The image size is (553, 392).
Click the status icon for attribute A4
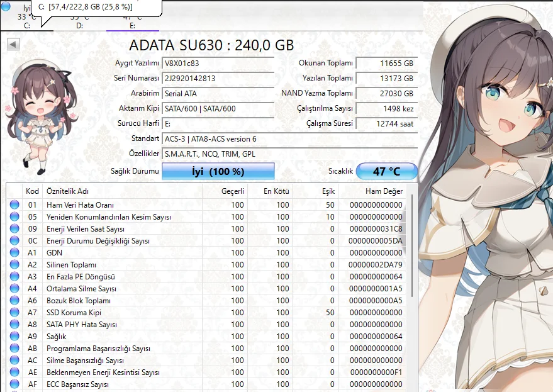[14, 289]
